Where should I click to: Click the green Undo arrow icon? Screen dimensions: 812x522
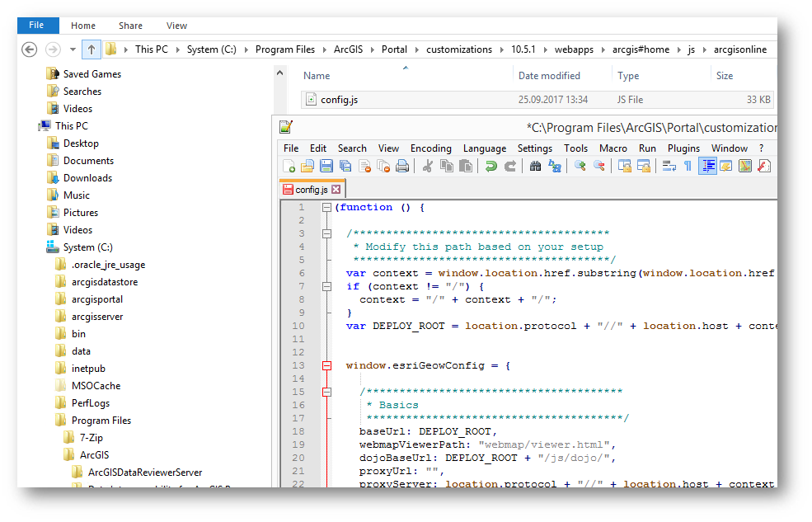pyautogui.click(x=491, y=166)
